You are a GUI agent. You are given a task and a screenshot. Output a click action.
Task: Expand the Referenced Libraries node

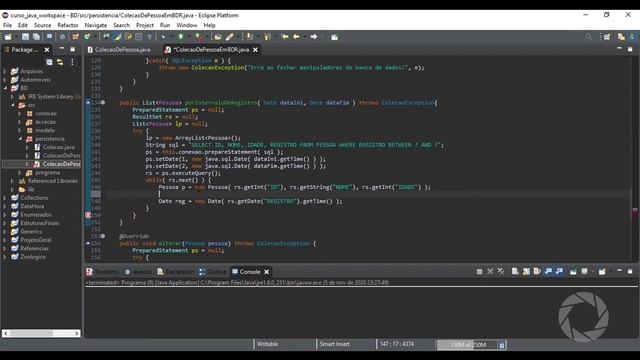[13, 181]
